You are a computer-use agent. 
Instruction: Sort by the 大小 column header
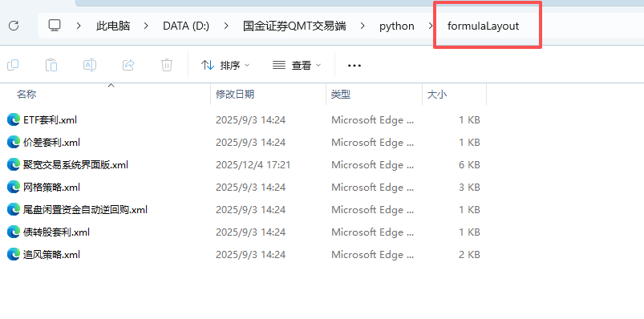click(x=437, y=95)
